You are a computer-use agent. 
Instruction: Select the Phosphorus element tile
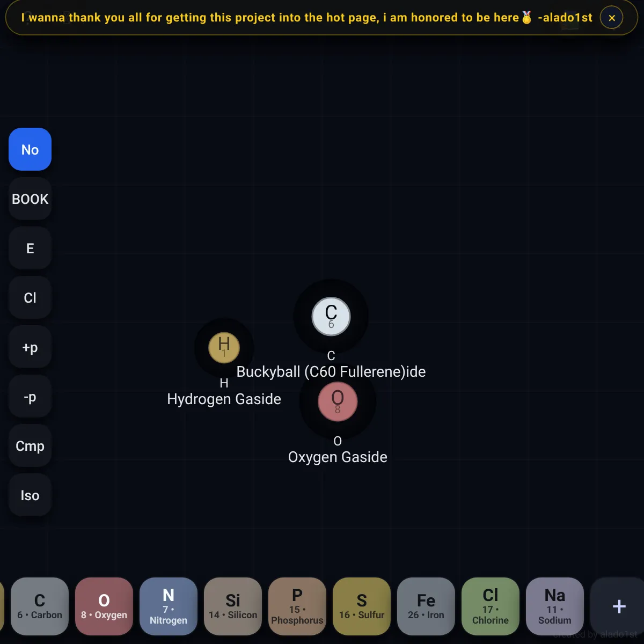point(297,606)
